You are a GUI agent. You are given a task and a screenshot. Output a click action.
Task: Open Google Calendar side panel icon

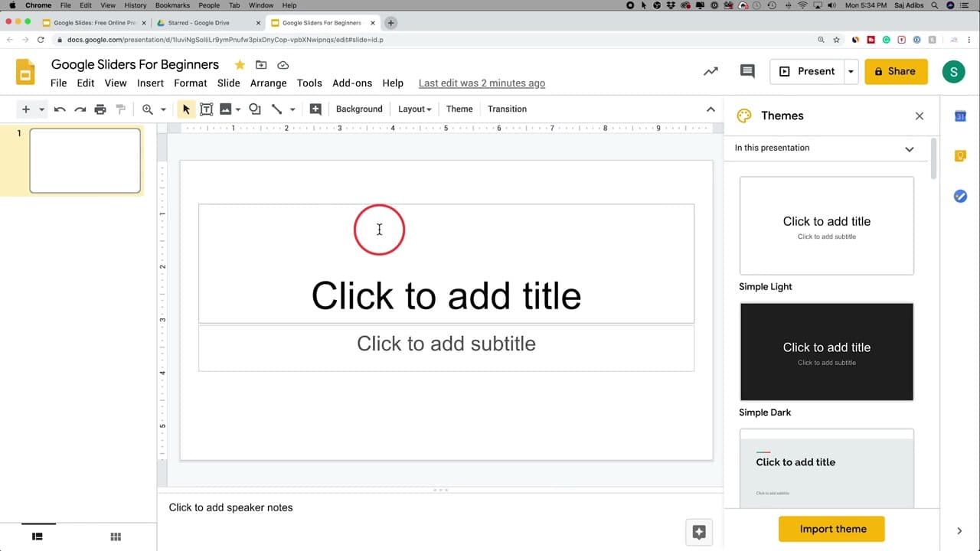[x=960, y=116]
